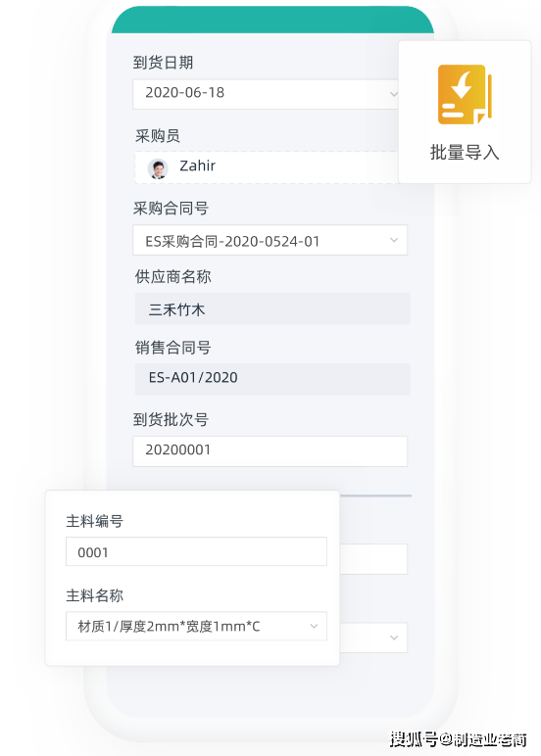541x756 pixels.
Task: Click the 搜狐号@制造业老简 watermark text
Action: tap(458, 738)
